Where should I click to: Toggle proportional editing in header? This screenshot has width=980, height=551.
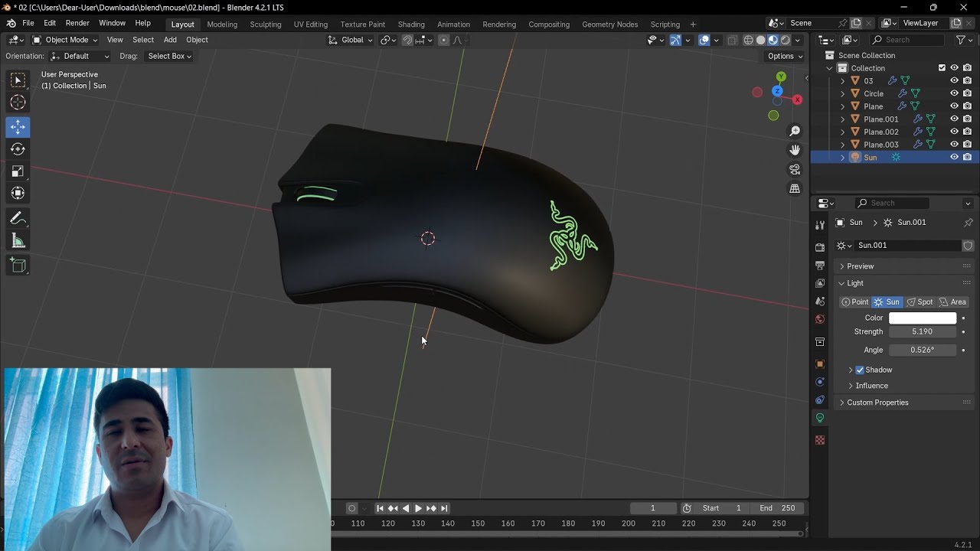click(443, 40)
